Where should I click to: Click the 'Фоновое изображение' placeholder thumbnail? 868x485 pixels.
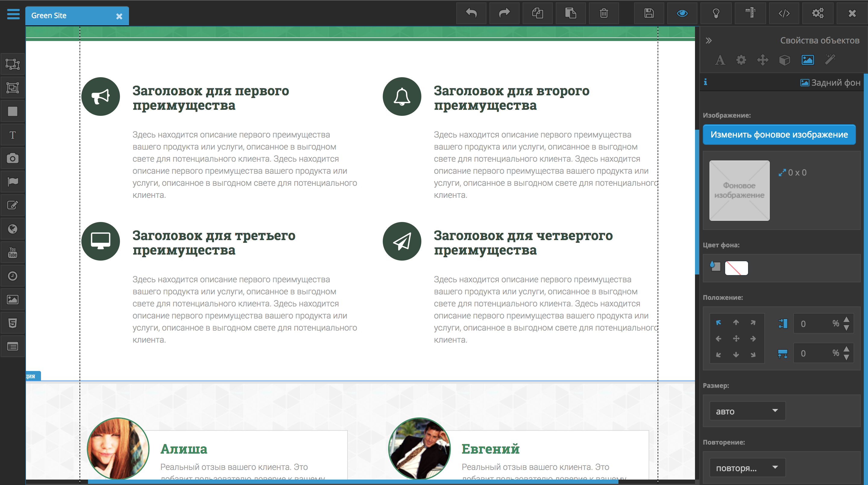739,191
